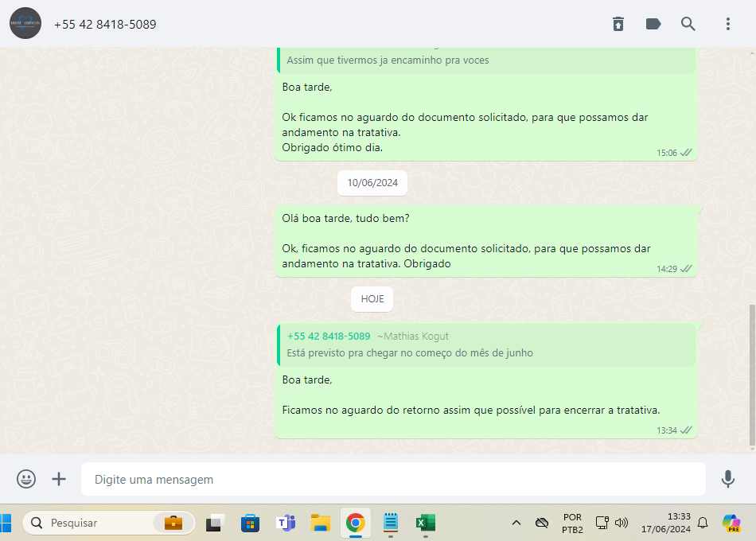
Task: Click the 'Digite uma mensagem' input field
Action: [x=393, y=480]
